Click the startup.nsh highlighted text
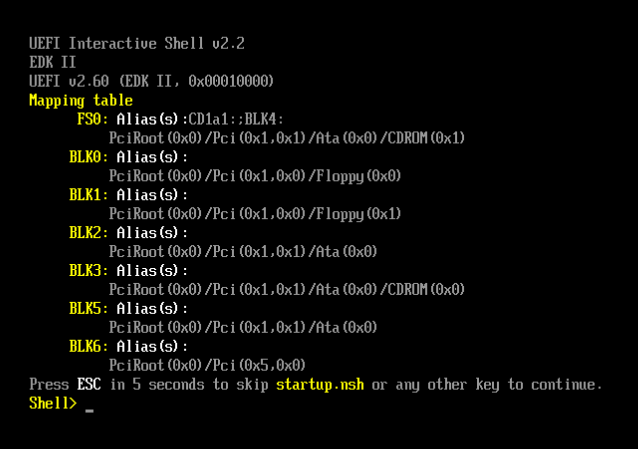638x449 pixels. coord(320,384)
